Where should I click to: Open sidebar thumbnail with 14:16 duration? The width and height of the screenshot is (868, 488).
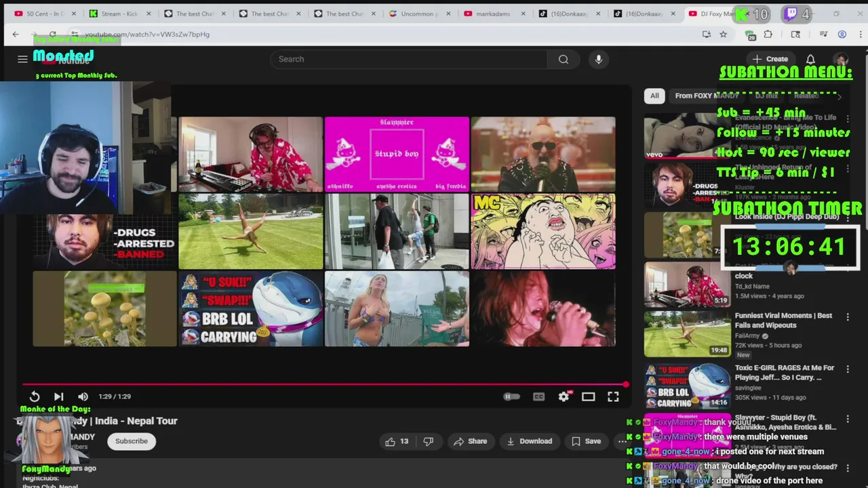(x=687, y=385)
